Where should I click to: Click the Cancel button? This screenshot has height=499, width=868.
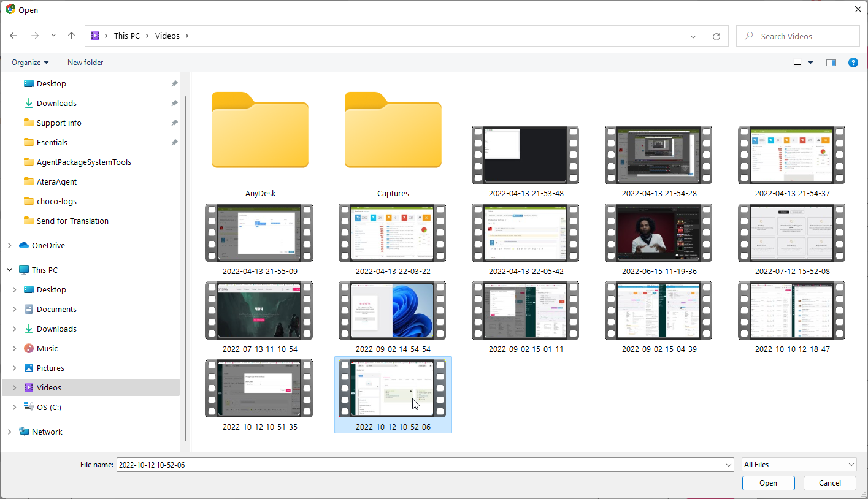[x=829, y=483]
